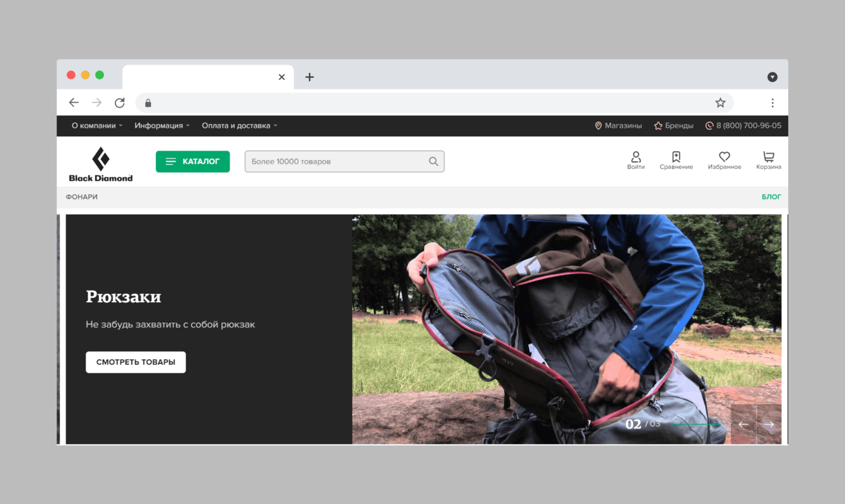This screenshot has width=845, height=504.
Task: Expand the "Информация" dropdown menu
Action: coord(162,125)
